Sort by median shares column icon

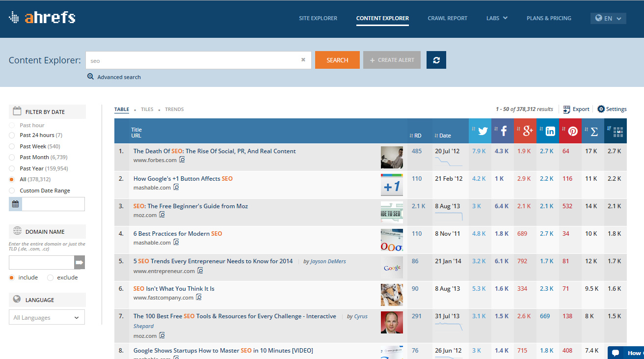click(616, 131)
